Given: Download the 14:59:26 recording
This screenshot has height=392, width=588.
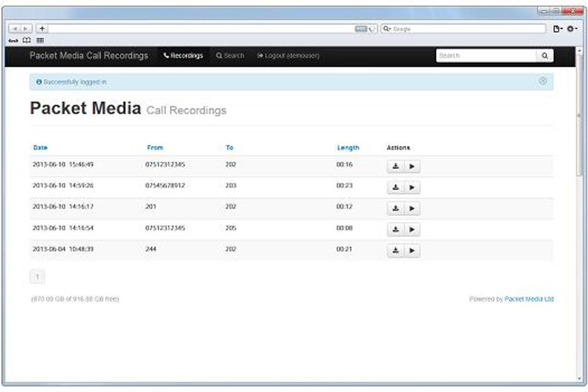Looking at the screenshot, I should 396,187.
